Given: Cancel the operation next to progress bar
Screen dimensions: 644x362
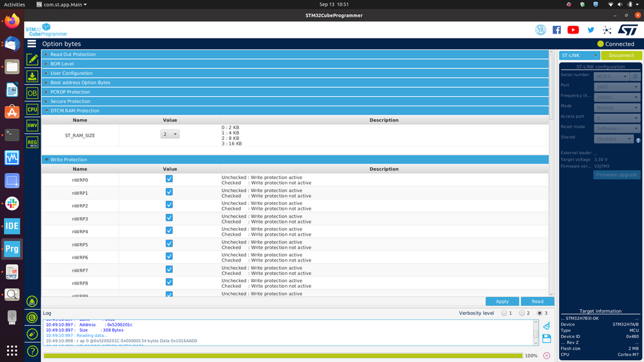Looking at the screenshot, I should 547,356.
